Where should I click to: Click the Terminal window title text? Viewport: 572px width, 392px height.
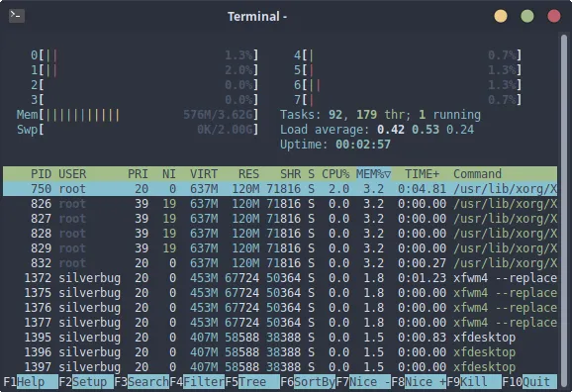point(257,17)
